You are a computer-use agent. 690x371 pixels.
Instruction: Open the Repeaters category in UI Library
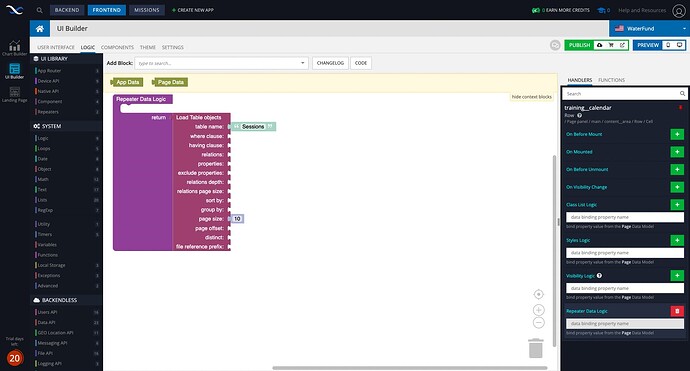pos(67,112)
